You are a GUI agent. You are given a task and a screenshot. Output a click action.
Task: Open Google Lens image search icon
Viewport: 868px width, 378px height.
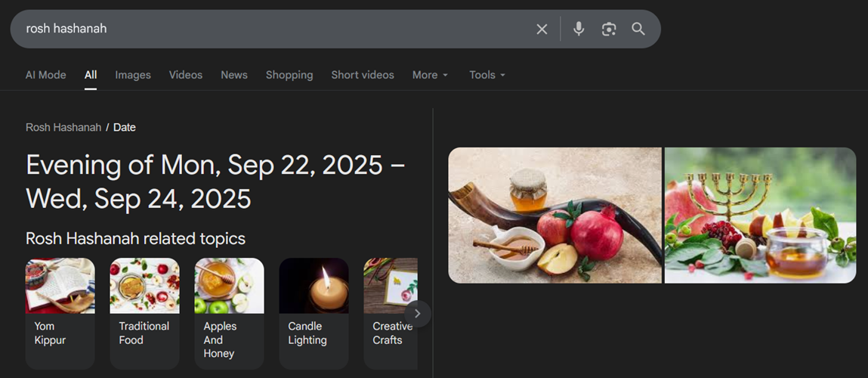click(609, 29)
